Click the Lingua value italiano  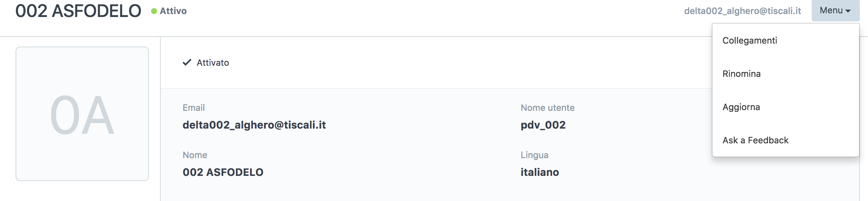click(540, 172)
